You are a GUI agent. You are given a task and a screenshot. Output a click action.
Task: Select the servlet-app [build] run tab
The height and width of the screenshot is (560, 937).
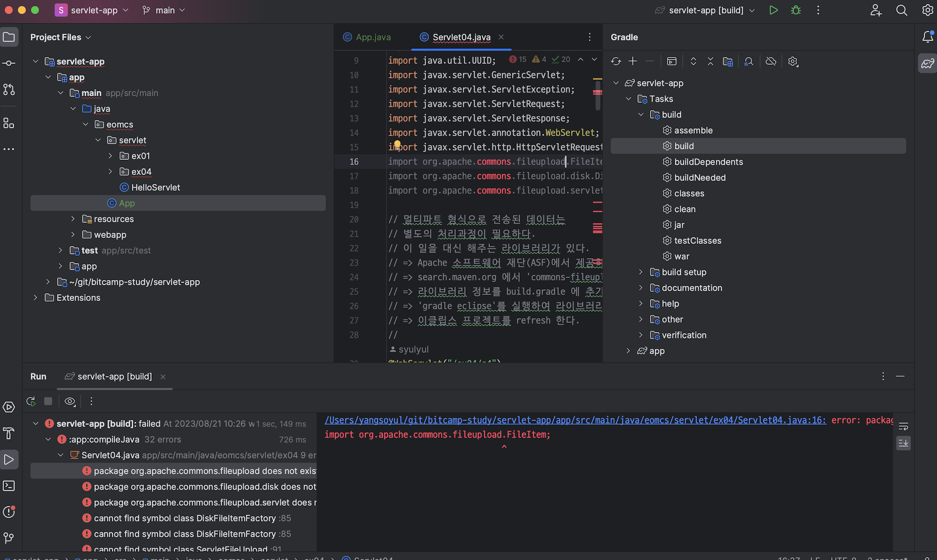[x=114, y=377]
